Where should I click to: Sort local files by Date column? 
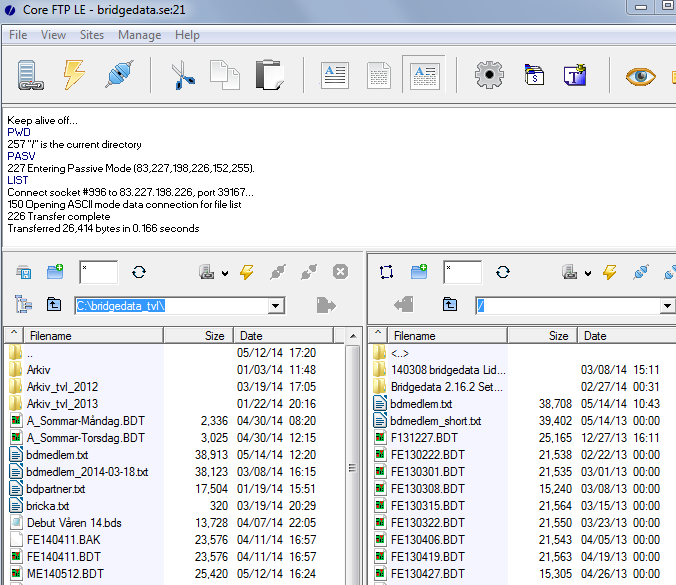[x=283, y=336]
